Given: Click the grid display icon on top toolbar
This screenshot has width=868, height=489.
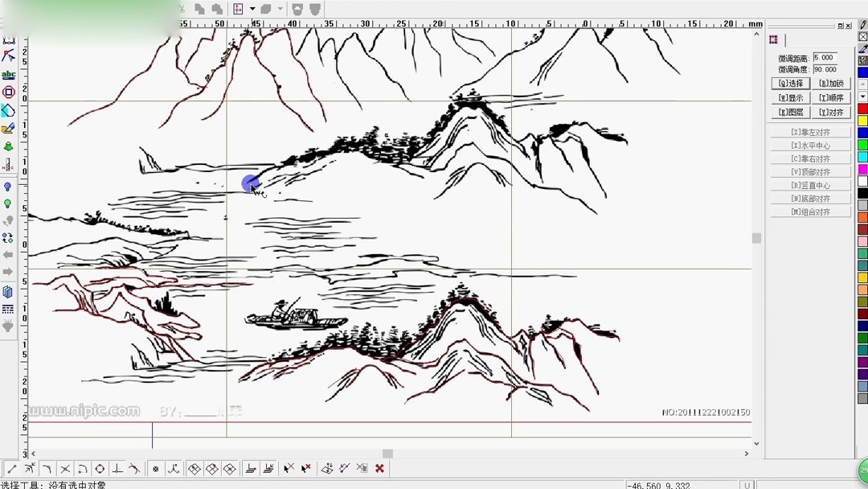Looking at the screenshot, I should pyautogui.click(x=238, y=9).
